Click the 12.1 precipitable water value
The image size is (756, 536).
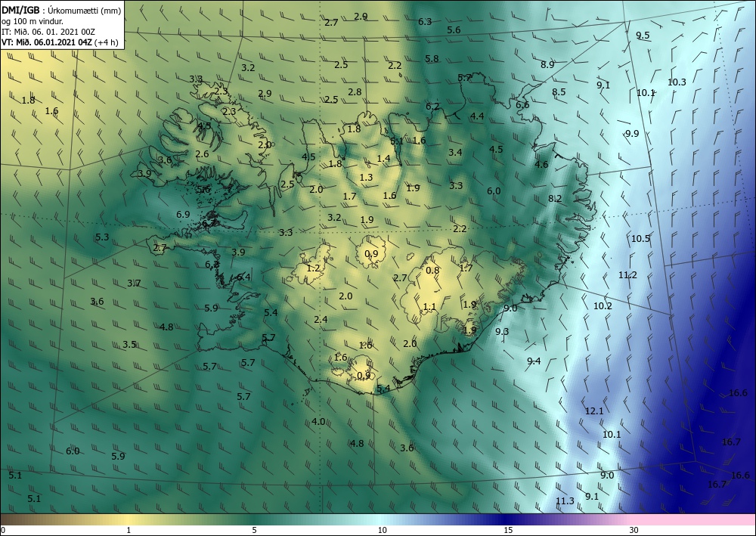pos(594,411)
